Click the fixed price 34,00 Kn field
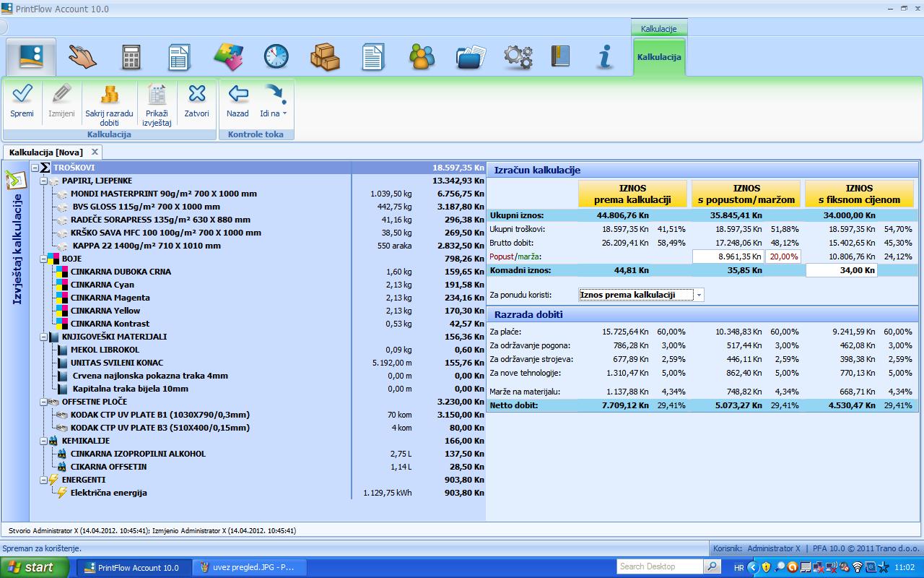This screenshot has height=578, width=924. pos(841,270)
